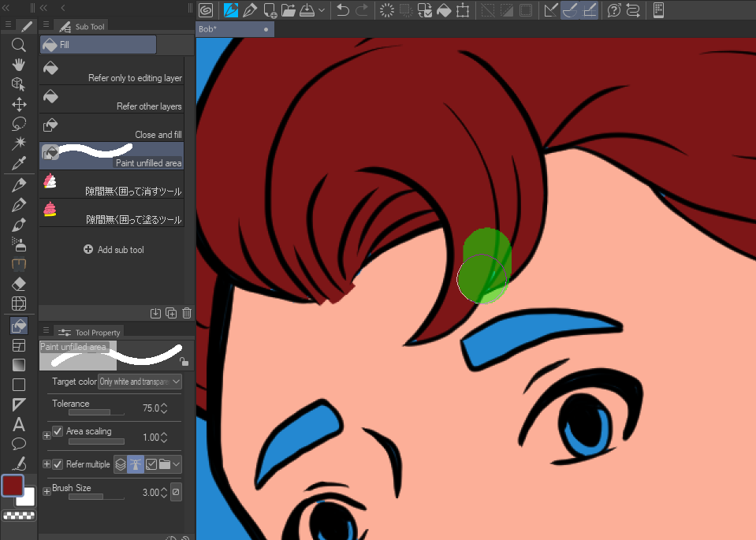
Task: Select the Fill sub tool group tab
Action: 98,44
